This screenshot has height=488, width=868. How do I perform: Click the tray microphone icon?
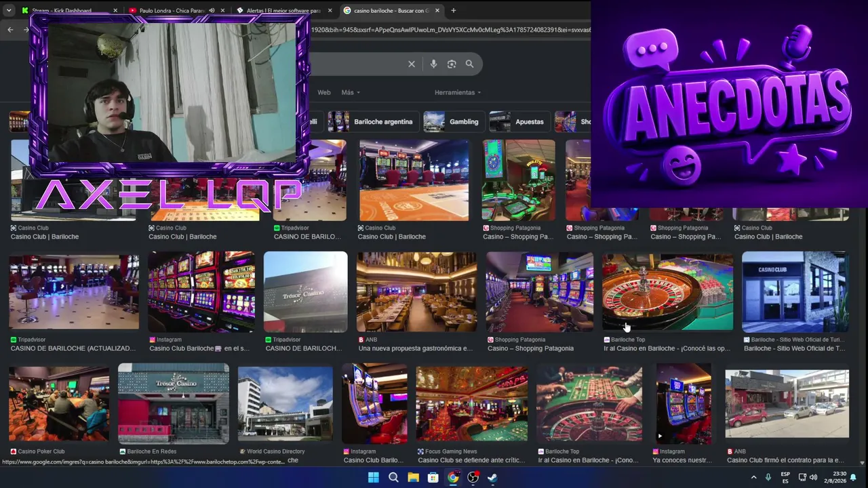768,477
